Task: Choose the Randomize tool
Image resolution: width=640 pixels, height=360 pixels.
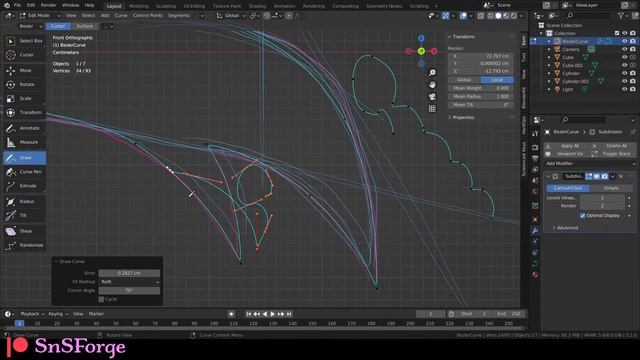Action: pos(24,245)
